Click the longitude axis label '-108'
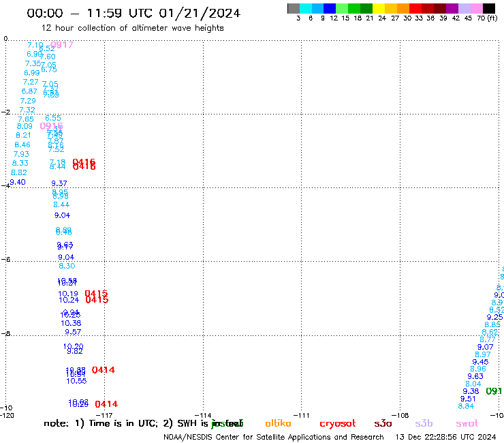 pyautogui.click(x=400, y=415)
